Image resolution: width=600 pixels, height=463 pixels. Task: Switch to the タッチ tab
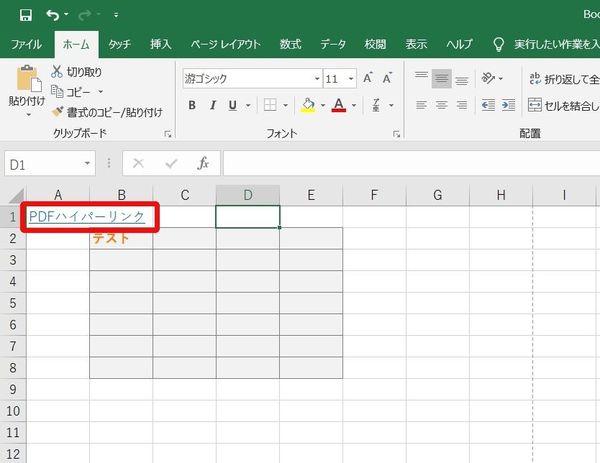point(119,44)
